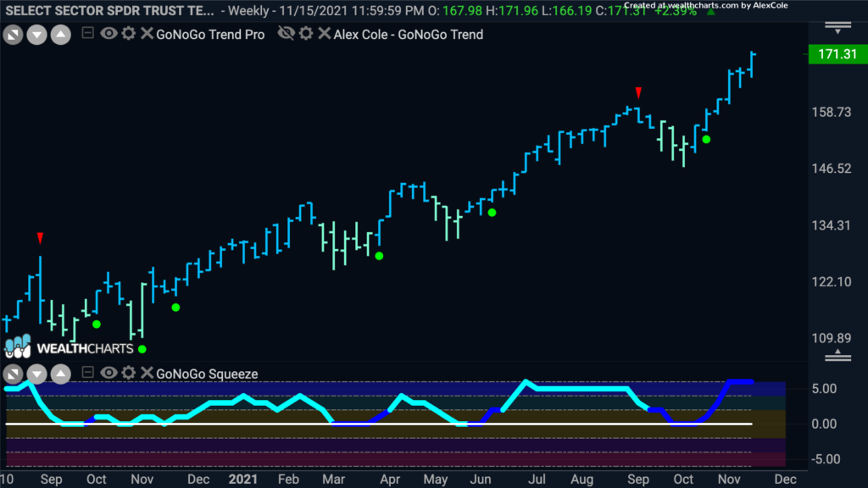Open GoNoGo Trend Pro settings gear
This screenshot has width=868, height=488.
coord(129,34)
